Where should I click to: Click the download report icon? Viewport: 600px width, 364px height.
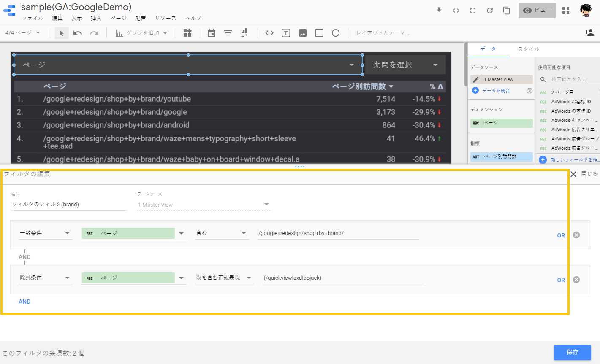pyautogui.click(x=439, y=11)
